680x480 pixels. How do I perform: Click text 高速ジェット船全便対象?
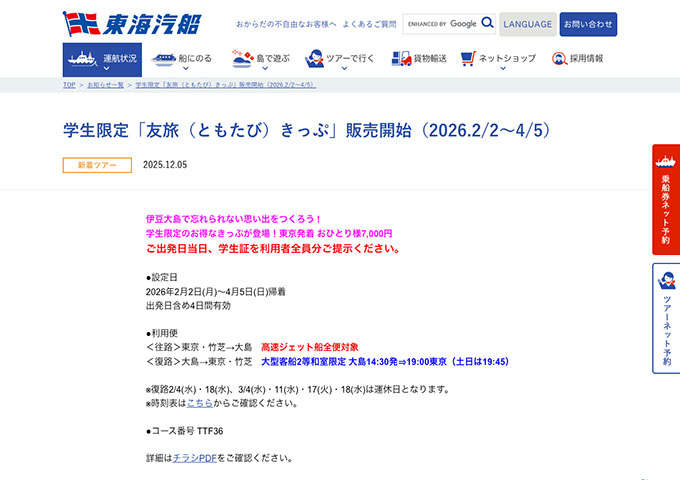[x=310, y=347]
